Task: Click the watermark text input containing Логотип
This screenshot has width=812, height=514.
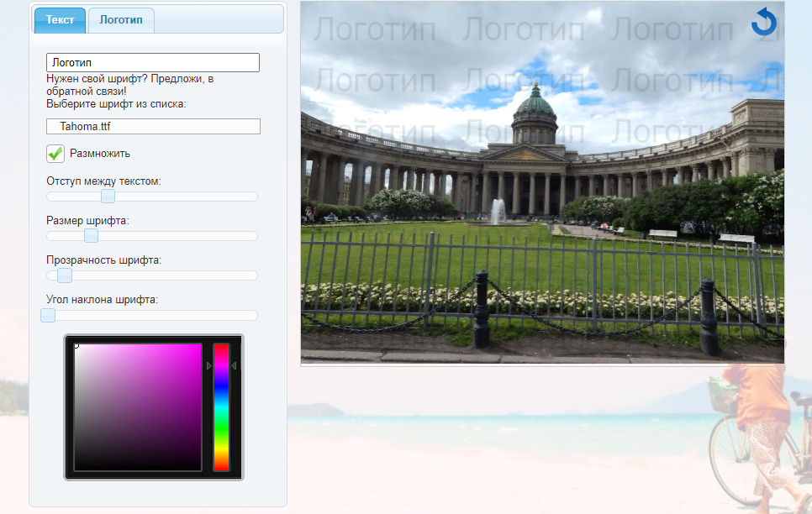Action: (152, 63)
